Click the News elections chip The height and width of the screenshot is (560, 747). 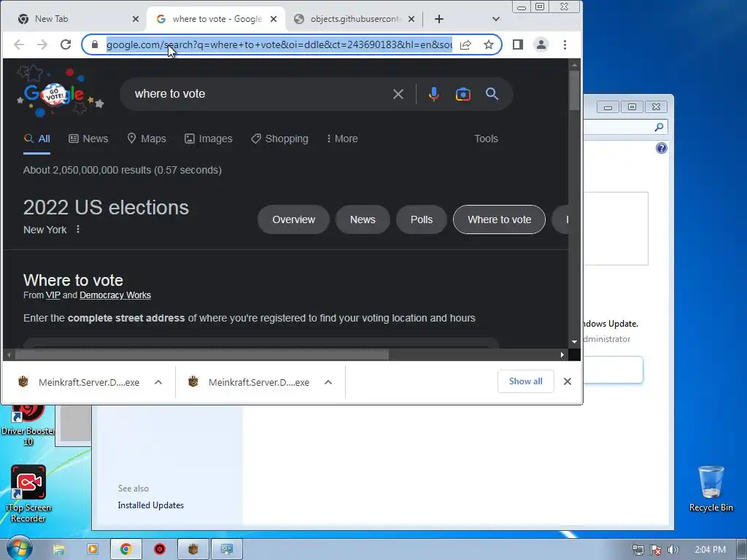click(363, 219)
